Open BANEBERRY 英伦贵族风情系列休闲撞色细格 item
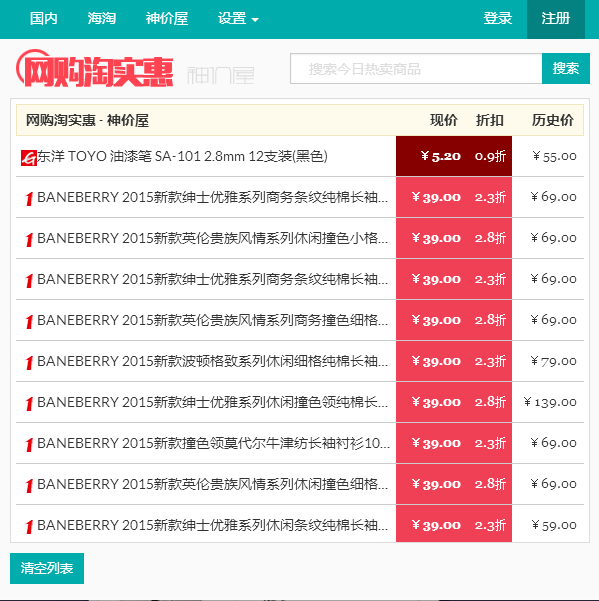Viewport: 599px width, 601px height. coord(213,484)
